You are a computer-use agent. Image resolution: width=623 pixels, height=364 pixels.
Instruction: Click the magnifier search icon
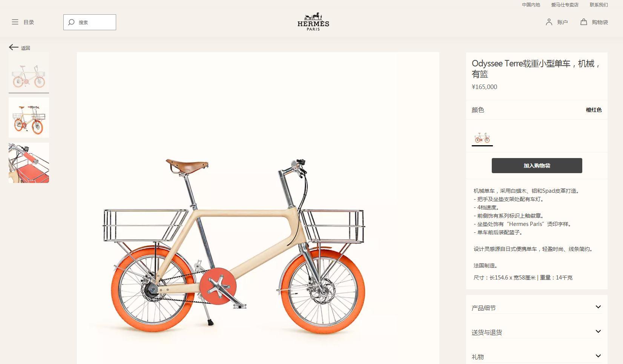coord(71,22)
